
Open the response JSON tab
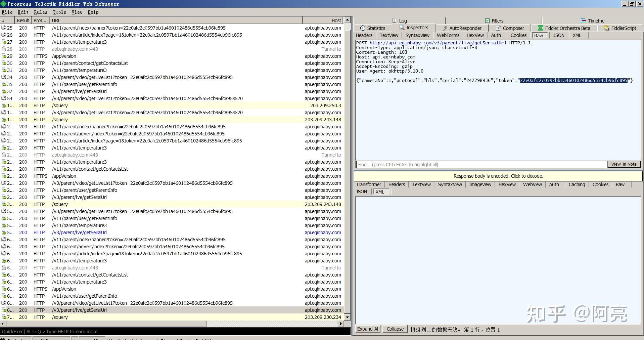point(361,192)
